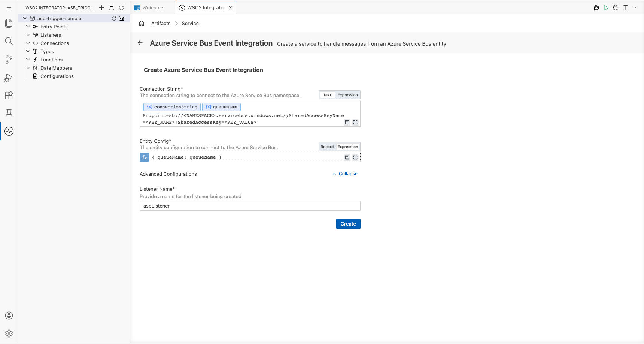Image resolution: width=644 pixels, height=344 pixels.
Task: Open Configurations in the sidebar
Action: [x=57, y=76]
